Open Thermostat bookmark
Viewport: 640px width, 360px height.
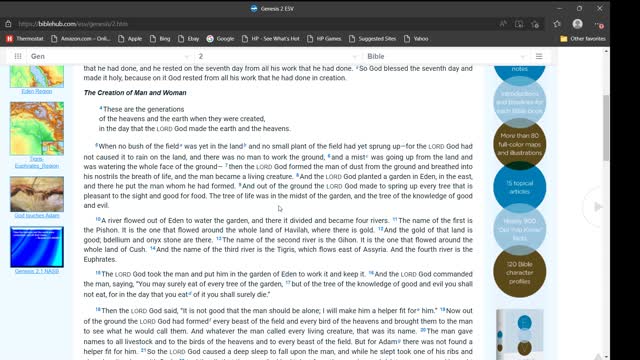coord(25,39)
